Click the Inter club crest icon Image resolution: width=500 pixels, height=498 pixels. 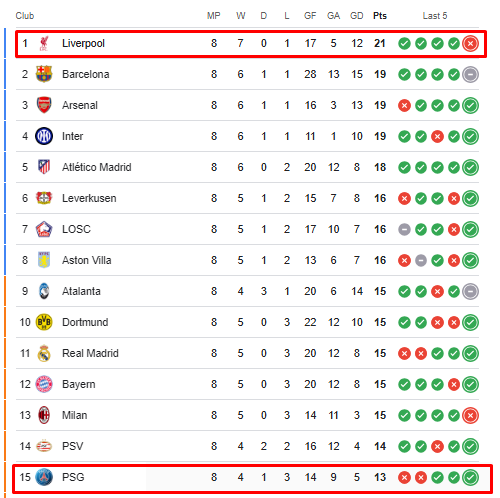(x=44, y=136)
